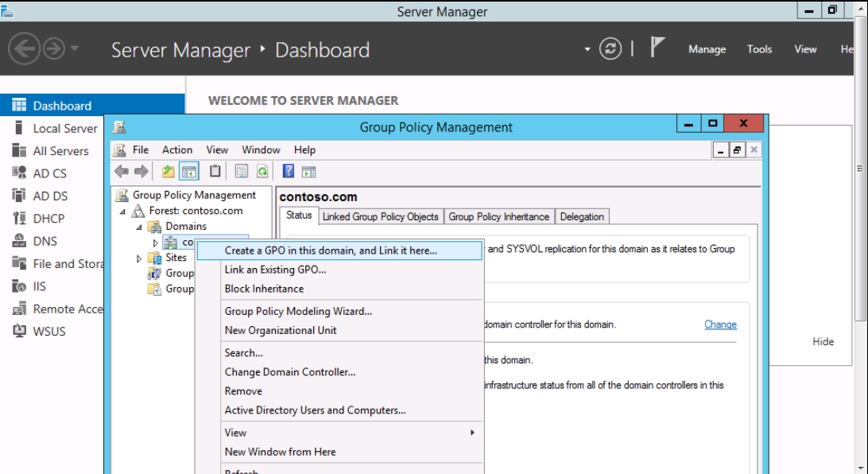
Task: Click Server Manager circular refresh icon
Action: [x=610, y=49]
